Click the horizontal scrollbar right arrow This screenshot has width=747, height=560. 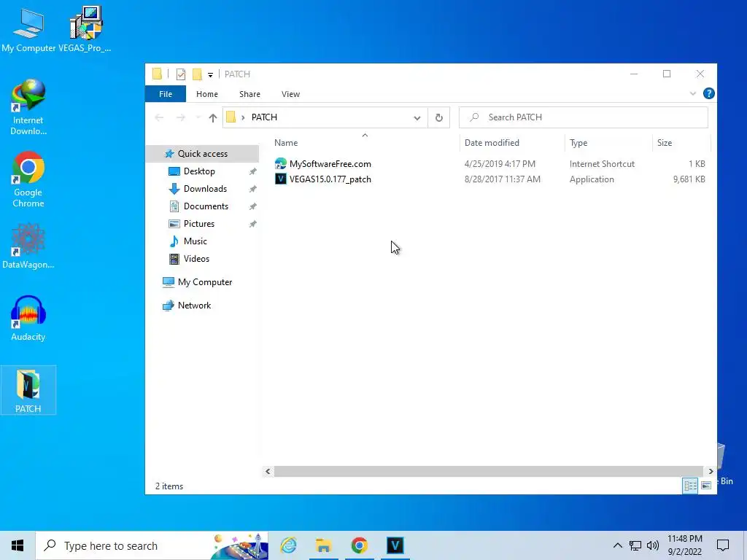(x=711, y=471)
